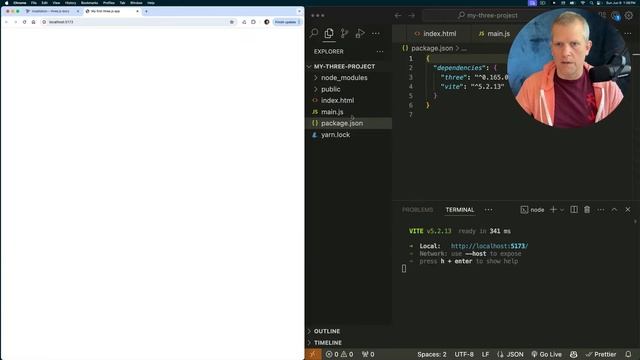The image size is (640, 360).
Task: Open terminal panel more actions ellipsis
Action: click(601, 210)
